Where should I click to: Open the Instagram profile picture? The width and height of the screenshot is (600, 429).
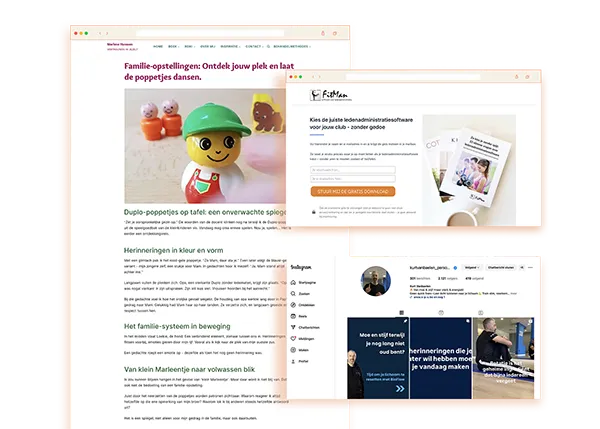tap(376, 281)
